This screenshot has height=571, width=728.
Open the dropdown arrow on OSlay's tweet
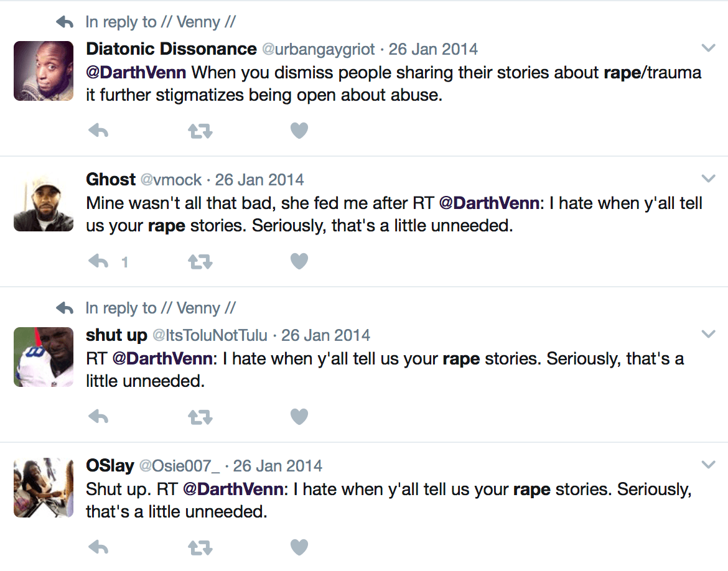pyautogui.click(x=708, y=465)
